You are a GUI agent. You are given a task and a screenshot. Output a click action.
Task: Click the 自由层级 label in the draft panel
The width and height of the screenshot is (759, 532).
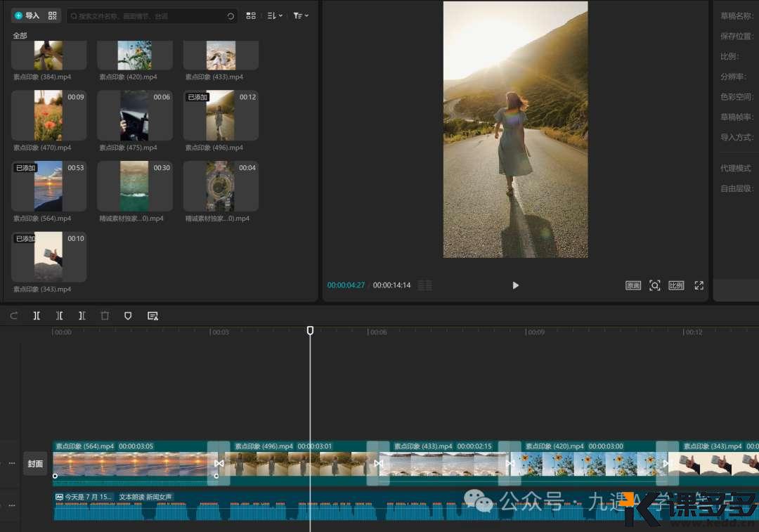pyautogui.click(x=737, y=188)
